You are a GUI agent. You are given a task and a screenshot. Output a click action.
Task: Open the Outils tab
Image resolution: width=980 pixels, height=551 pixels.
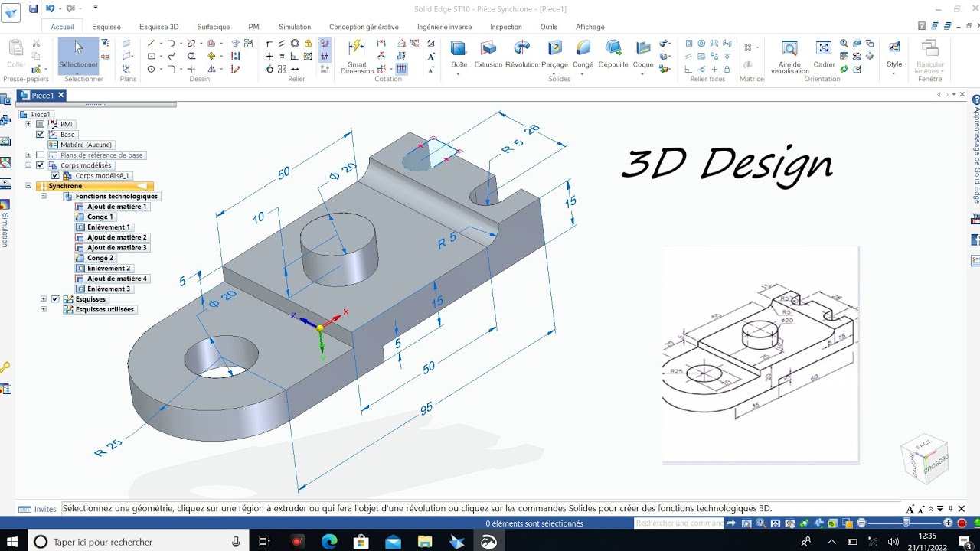pos(549,27)
